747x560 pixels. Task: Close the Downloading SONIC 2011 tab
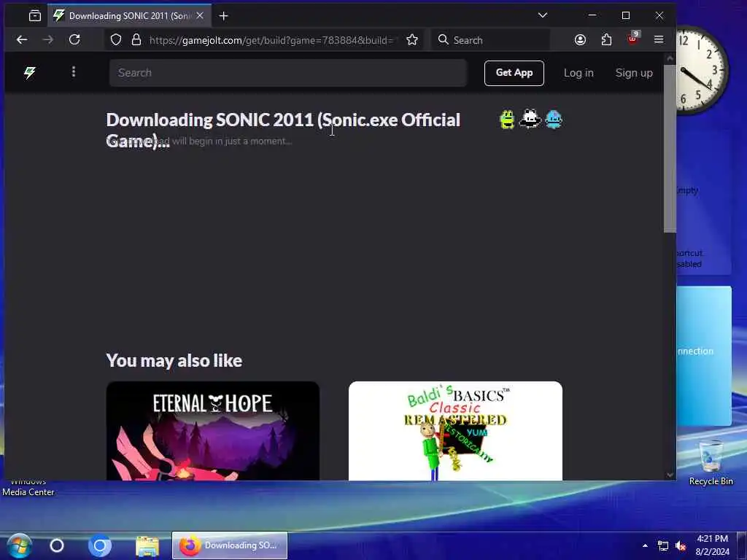coord(200,16)
